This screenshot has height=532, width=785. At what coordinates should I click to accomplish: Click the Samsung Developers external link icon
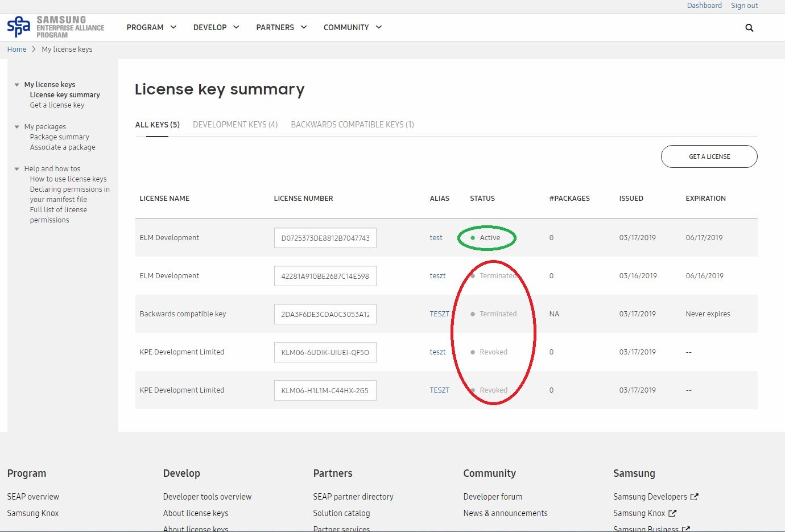point(694,497)
